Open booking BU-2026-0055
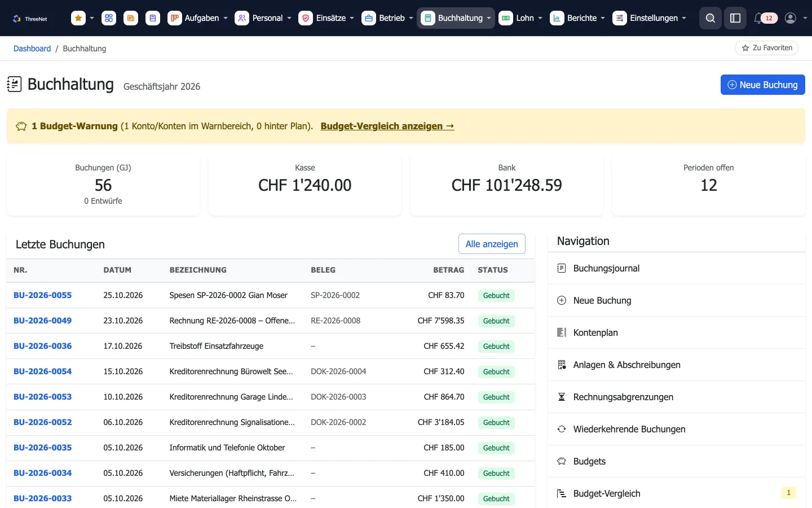 (x=43, y=295)
